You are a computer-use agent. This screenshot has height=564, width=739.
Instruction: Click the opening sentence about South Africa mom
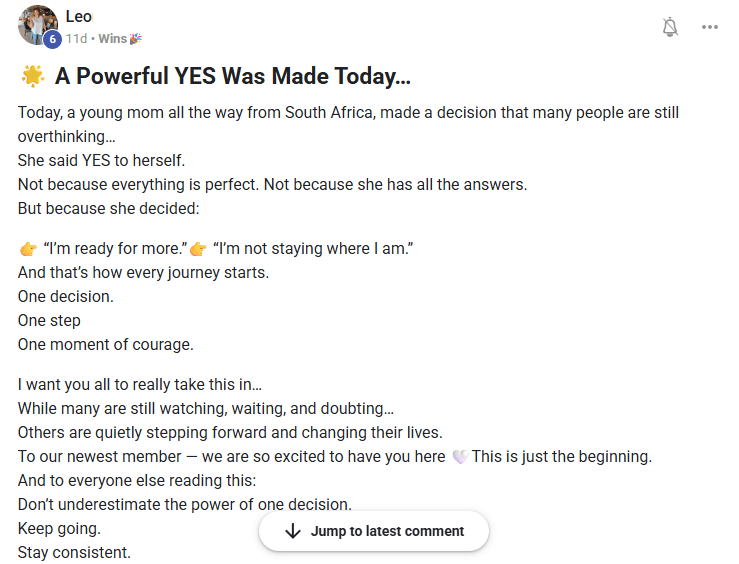click(348, 112)
